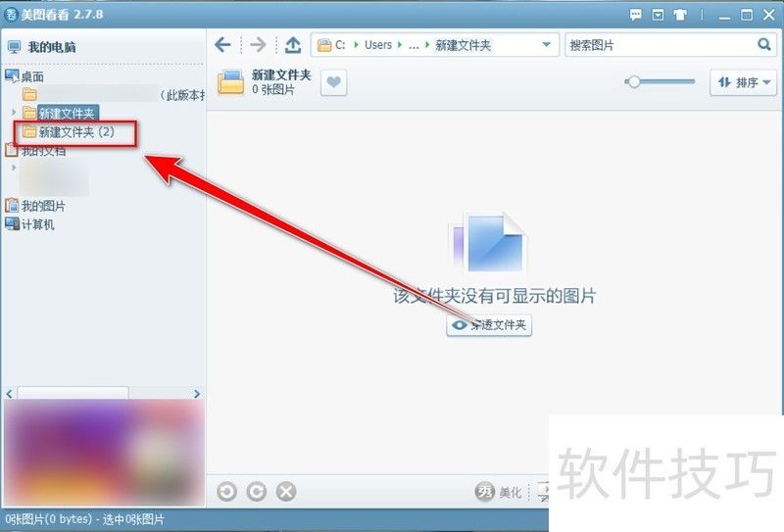Open the address path dropdown arrow

pos(547,45)
